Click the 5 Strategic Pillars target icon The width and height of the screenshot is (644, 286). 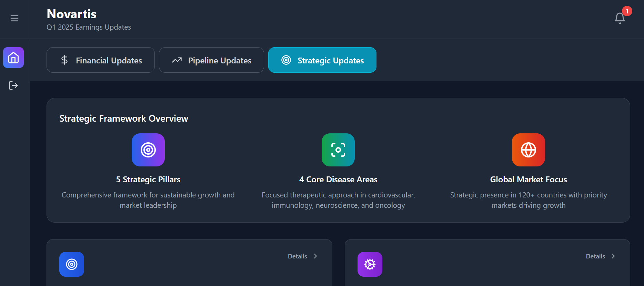pos(148,150)
